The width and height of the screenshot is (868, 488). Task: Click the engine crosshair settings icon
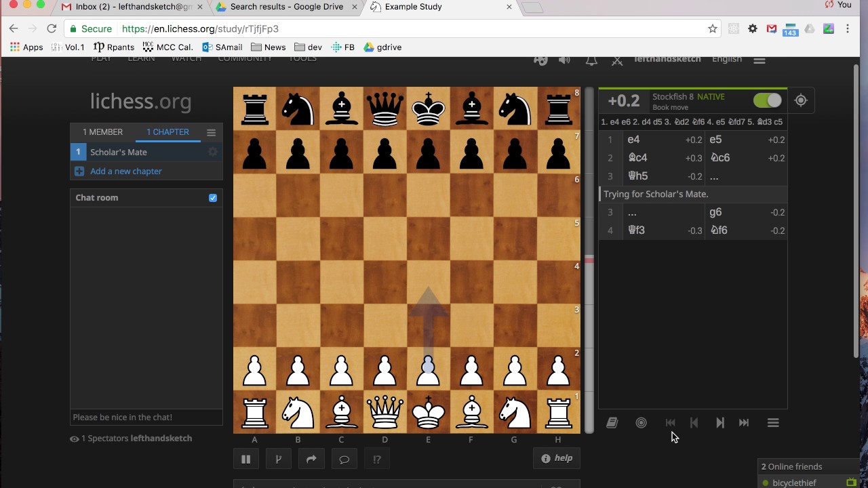click(x=801, y=100)
